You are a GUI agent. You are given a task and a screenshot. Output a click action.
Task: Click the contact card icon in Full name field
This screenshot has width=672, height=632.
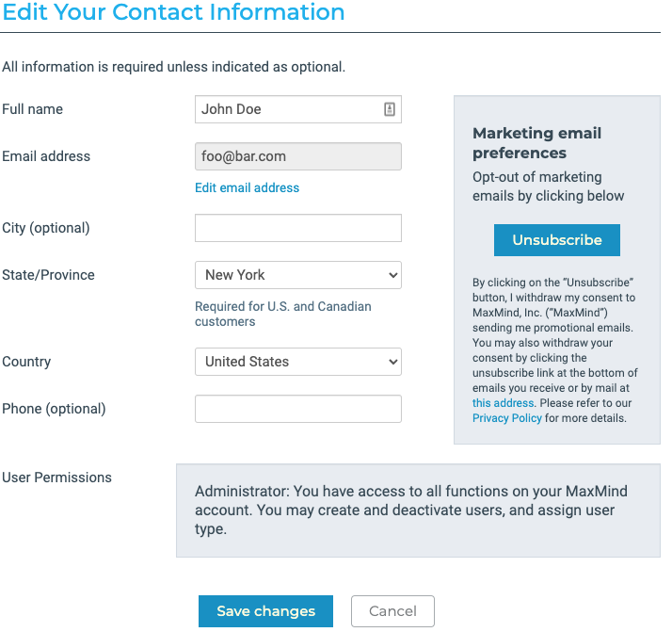point(390,109)
